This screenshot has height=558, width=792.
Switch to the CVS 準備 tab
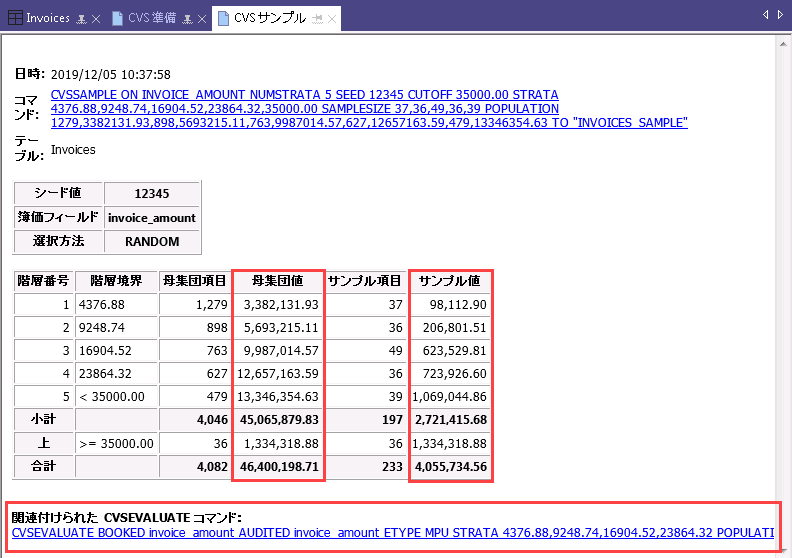[x=152, y=18]
